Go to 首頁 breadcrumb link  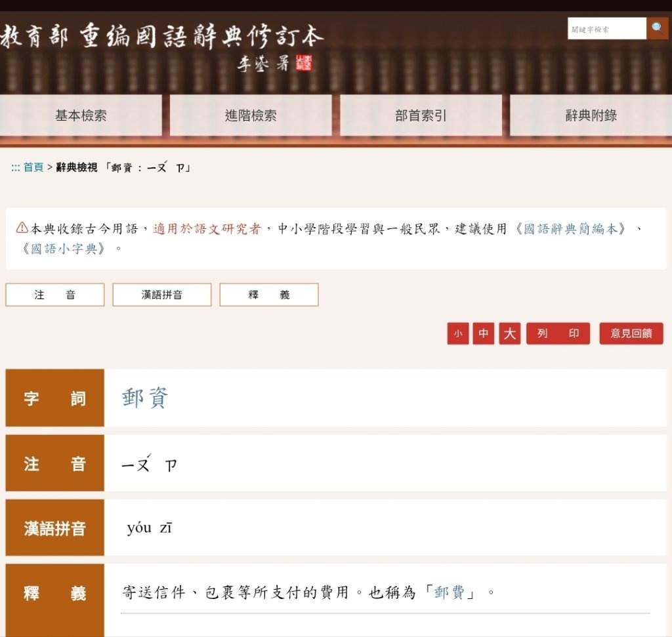pyautogui.click(x=33, y=167)
